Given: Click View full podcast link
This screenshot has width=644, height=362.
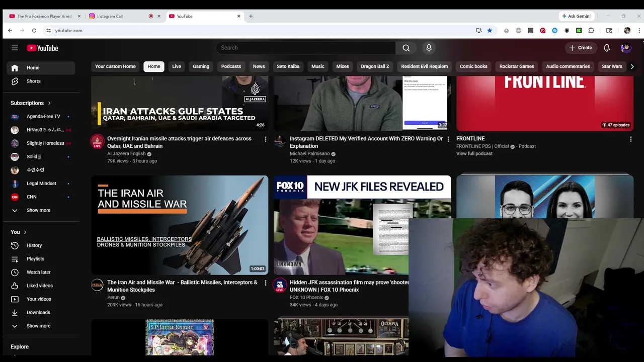Looking at the screenshot, I should pyautogui.click(x=474, y=153).
